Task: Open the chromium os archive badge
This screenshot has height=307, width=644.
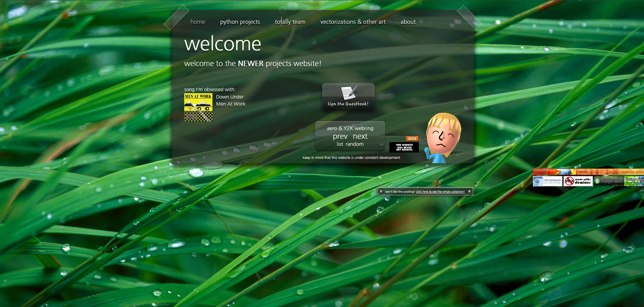Action: (547, 181)
